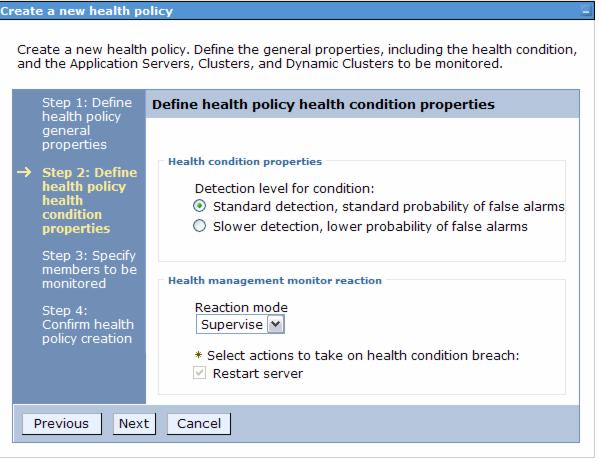Go to Step 4 Confirm health policy creation
The image size is (599, 461).
pyautogui.click(x=88, y=324)
